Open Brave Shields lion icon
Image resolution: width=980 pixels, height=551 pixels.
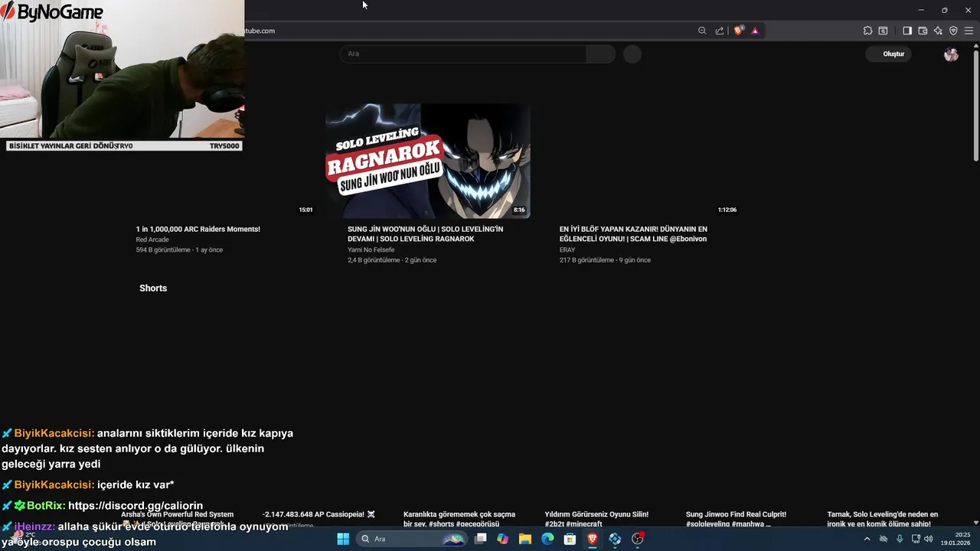(x=739, y=31)
